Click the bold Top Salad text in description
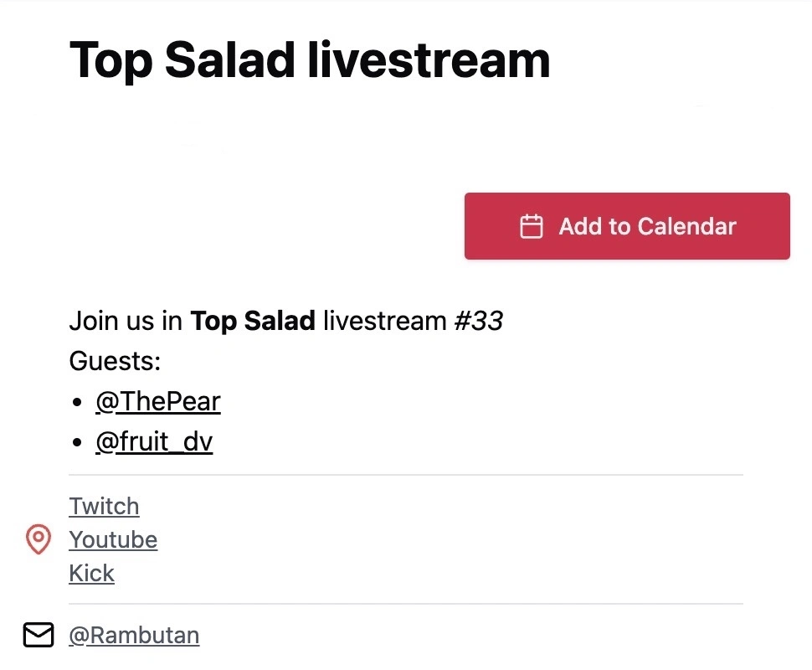812x670 pixels. click(253, 321)
